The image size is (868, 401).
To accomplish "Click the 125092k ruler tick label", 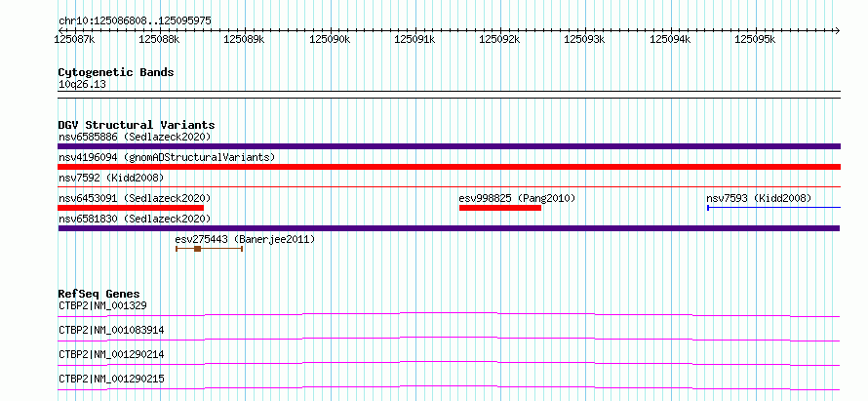I will click(500, 39).
